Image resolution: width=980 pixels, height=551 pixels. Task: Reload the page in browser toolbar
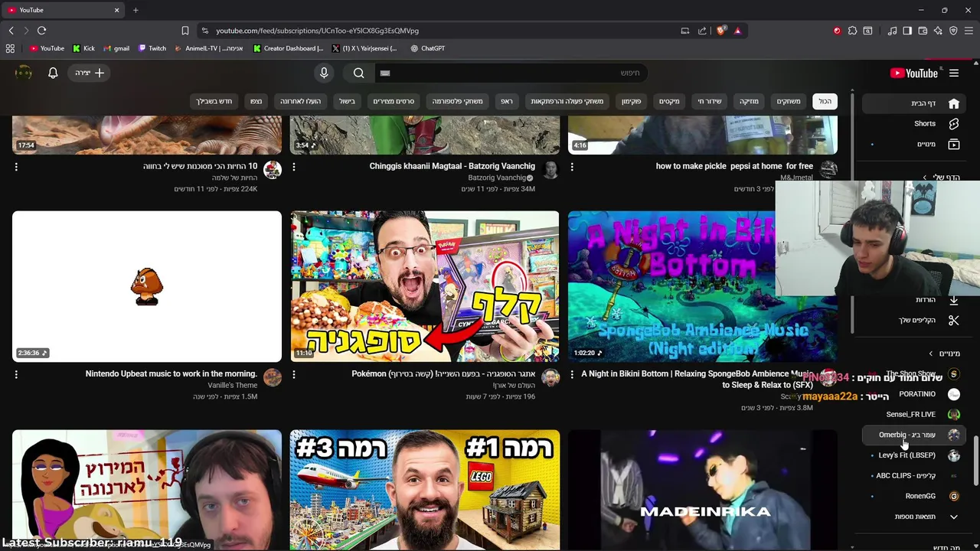coord(41,31)
